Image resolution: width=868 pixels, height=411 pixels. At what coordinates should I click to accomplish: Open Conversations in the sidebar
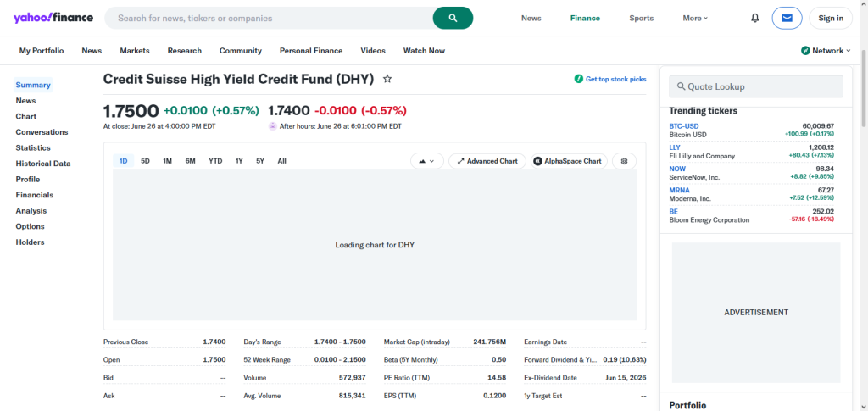point(42,132)
